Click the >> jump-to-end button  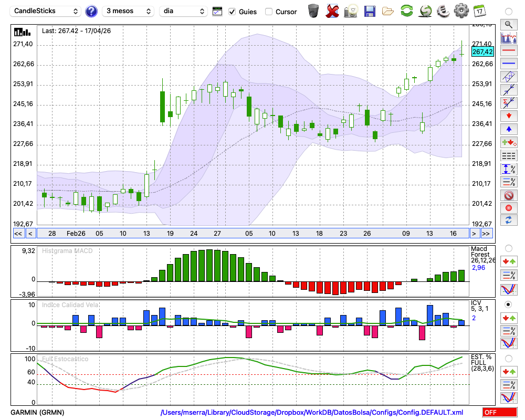pyautogui.click(x=486, y=234)
